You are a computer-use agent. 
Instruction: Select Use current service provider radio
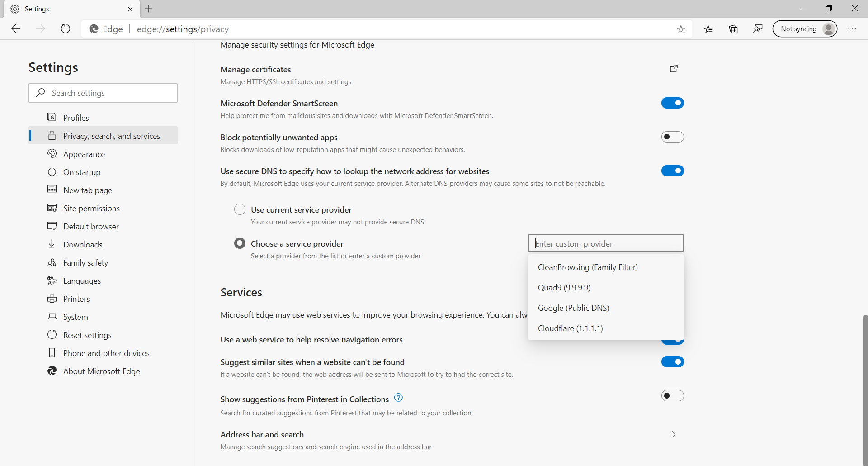click(240, 209)
